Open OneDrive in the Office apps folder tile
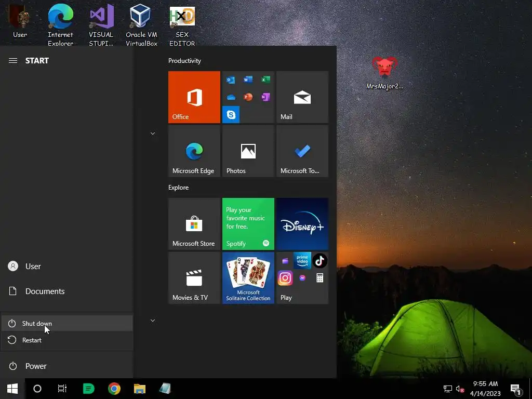 tap(231, 97)
